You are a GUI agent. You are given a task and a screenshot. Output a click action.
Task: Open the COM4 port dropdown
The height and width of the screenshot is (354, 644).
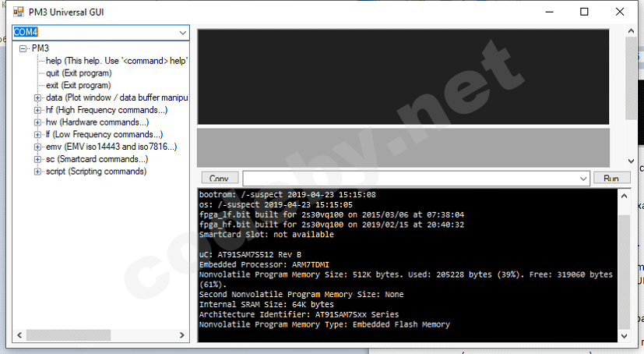click(183, 33)
